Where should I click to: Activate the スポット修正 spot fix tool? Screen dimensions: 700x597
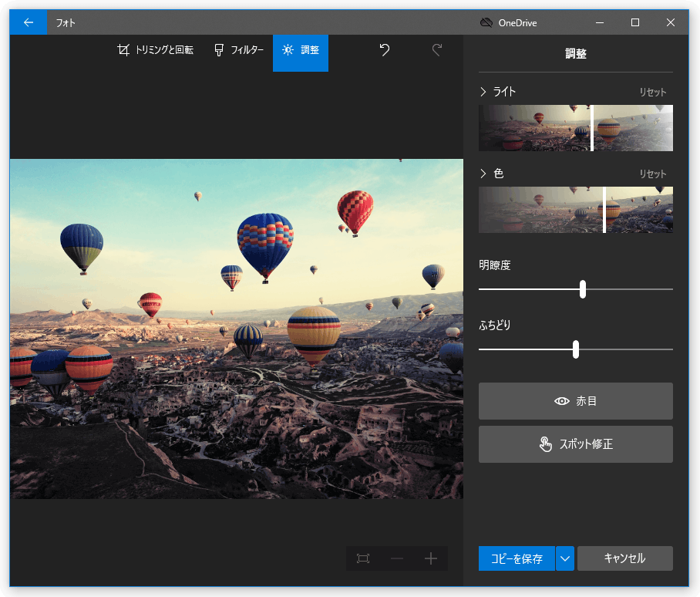point(575,444)
